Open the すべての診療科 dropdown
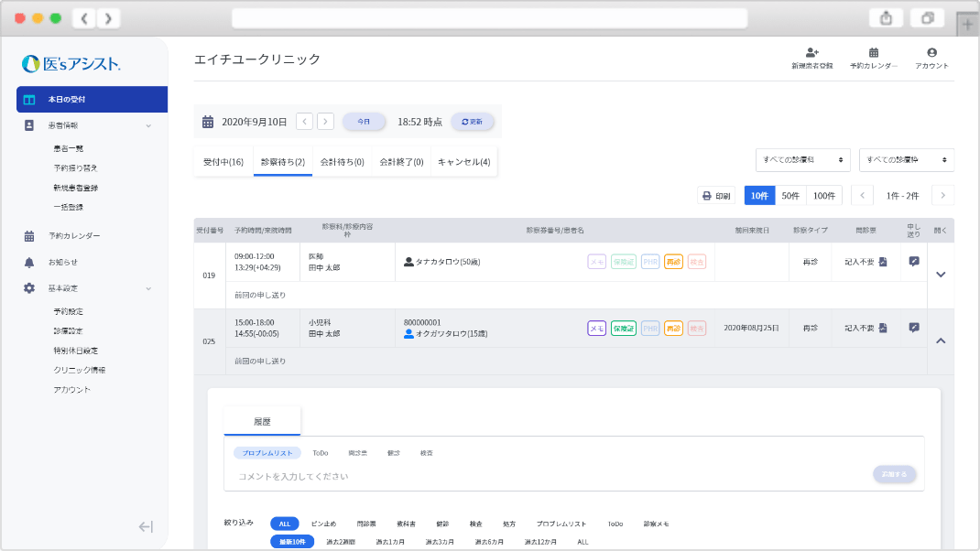The height and width of the screenshot is (551, 980). coord(802,160)
